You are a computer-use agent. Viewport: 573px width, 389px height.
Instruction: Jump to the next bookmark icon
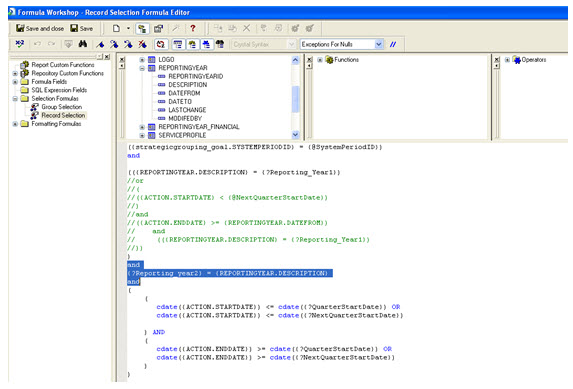[114, 44]
